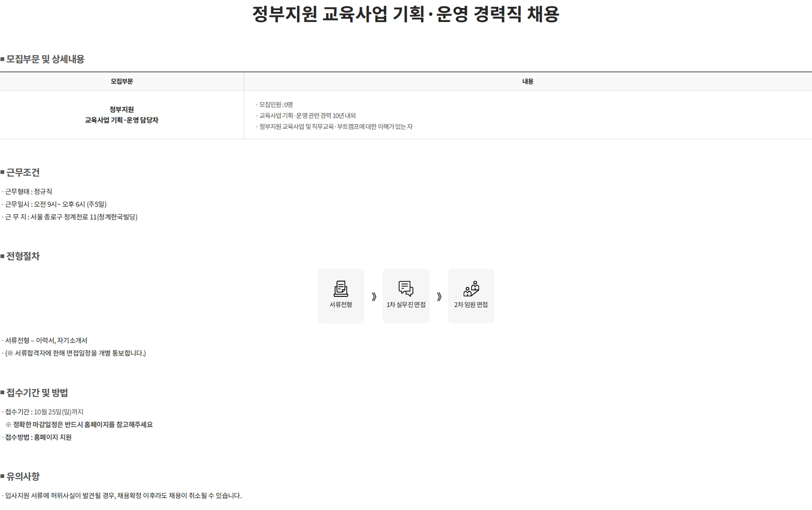Click the 2차 임원 면접 people icon
Image resolution: width=812 pixels, height=510 pixels.
point(471,289)
